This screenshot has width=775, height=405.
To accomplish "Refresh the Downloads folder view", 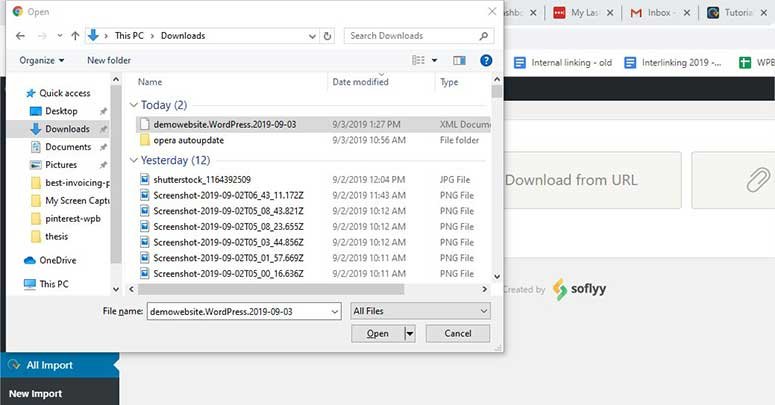I will [x=327, y=36].
